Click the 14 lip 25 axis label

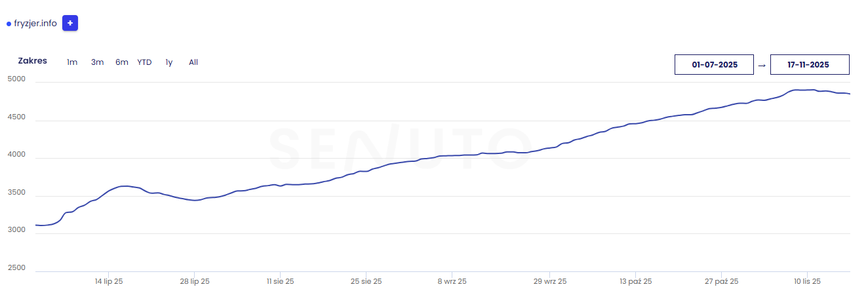109,281
